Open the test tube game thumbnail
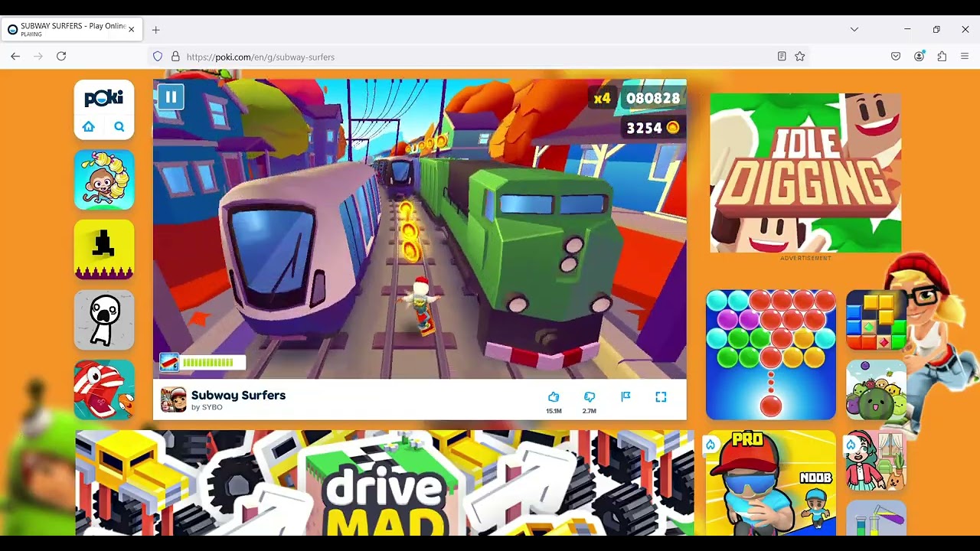The width and height of the screenshot is (980, 551). 876,518
